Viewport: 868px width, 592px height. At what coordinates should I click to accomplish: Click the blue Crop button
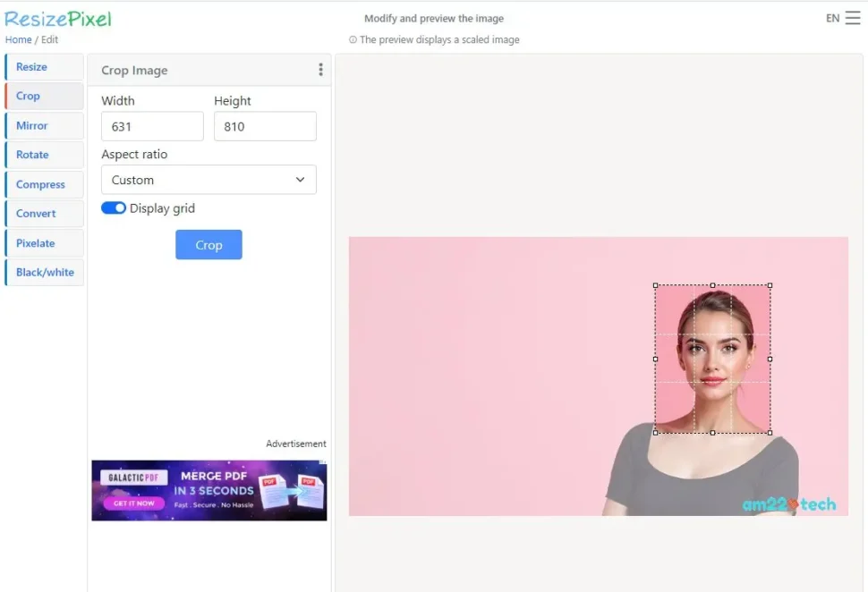pos(208,244)
